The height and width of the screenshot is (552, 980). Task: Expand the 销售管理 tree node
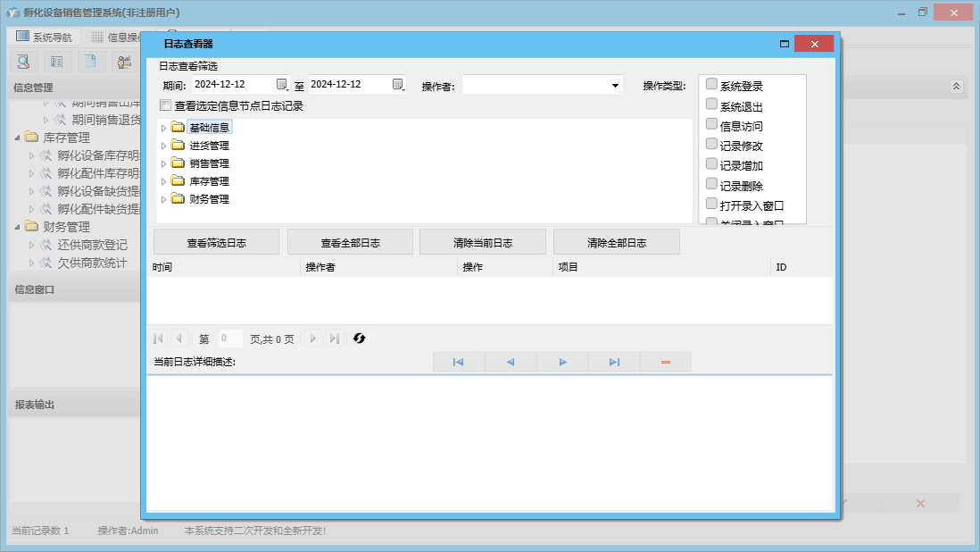point(163,163)
